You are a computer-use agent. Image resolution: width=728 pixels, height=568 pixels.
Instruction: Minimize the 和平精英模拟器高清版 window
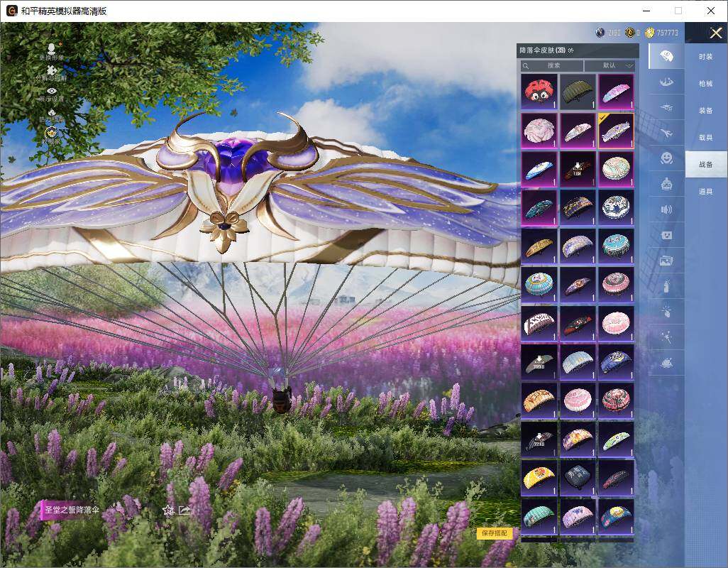[646, 11]
